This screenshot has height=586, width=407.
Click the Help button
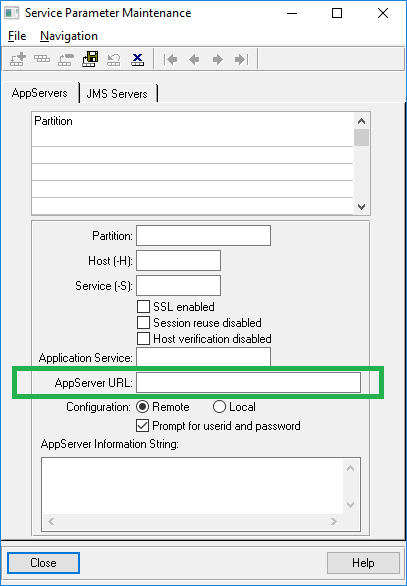tap(363, 563)
